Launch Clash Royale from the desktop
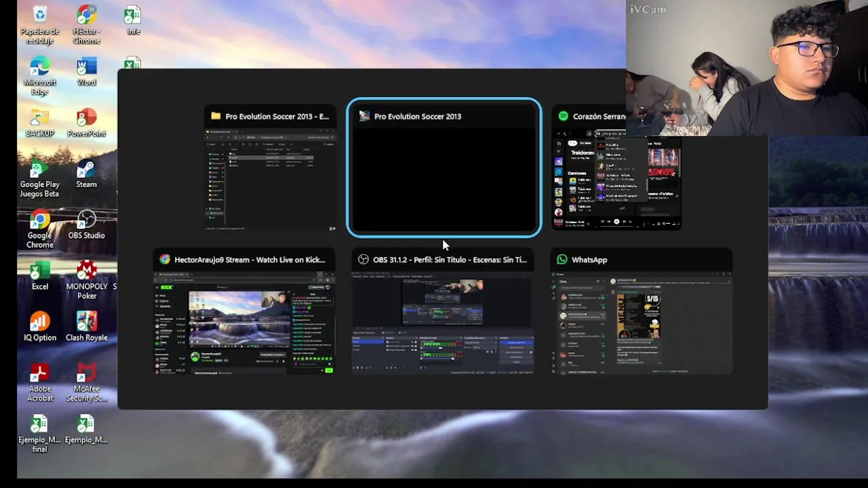The width and height of the screenshot is (868, 488). [x=86, y=327]
